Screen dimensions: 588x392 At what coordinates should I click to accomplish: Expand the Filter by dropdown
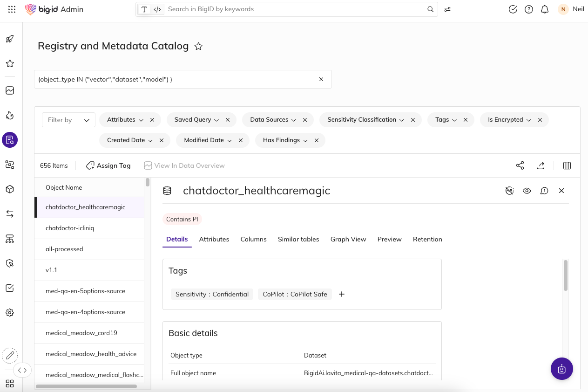tap(68, 119)
